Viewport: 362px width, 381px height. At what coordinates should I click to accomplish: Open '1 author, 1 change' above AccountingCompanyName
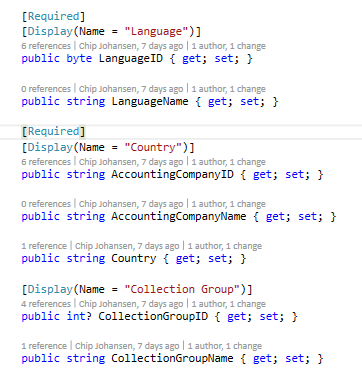click(228, 204)
